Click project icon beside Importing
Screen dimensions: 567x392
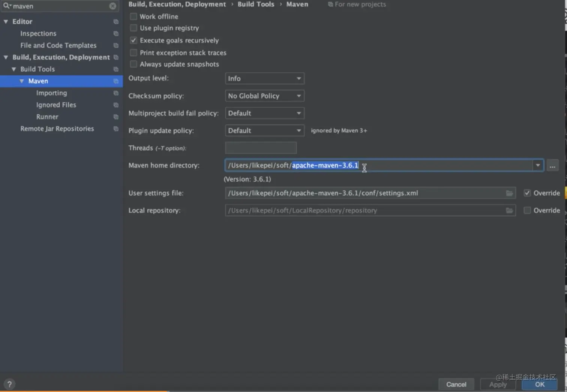[116, 93]
